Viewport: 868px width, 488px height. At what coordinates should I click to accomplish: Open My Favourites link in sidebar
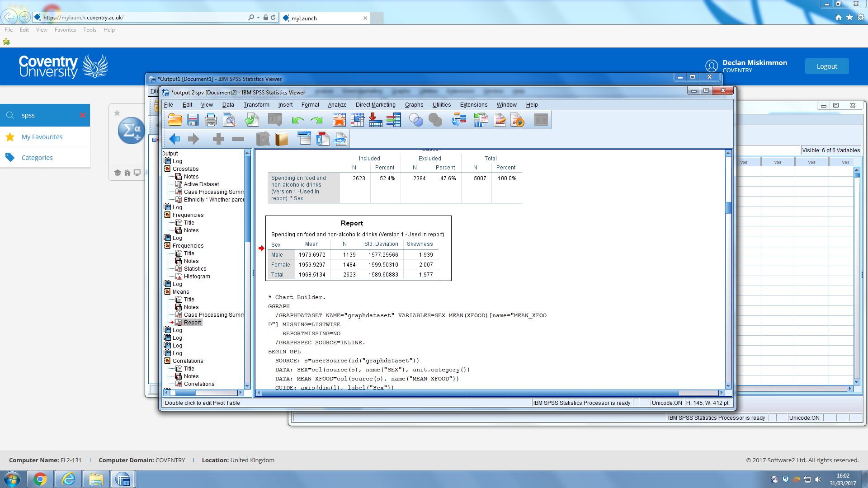(x=42, y=137)
